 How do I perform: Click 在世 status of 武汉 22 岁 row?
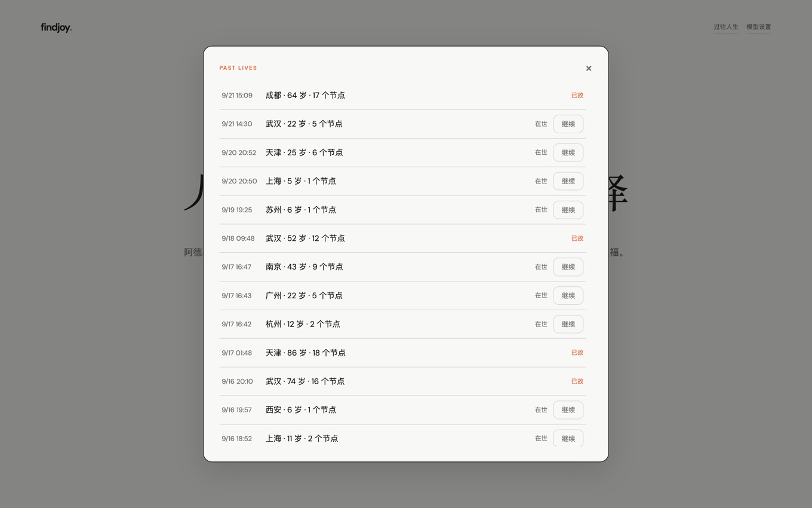coord(541,124)
